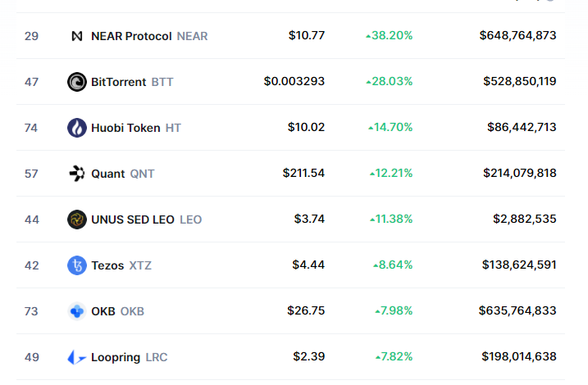This screenshot has height=385, width=588.
Task: Click the NEAR Protocol logo icon
Action: [77, 36]
